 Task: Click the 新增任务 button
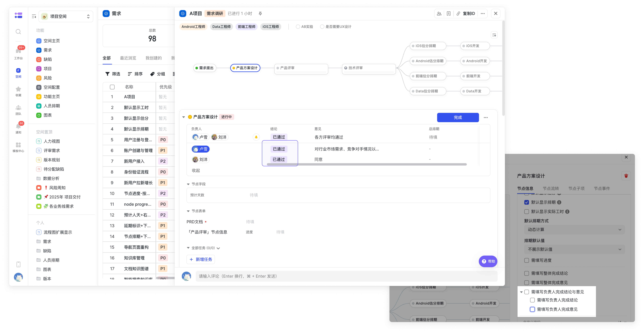coord(201,259)
